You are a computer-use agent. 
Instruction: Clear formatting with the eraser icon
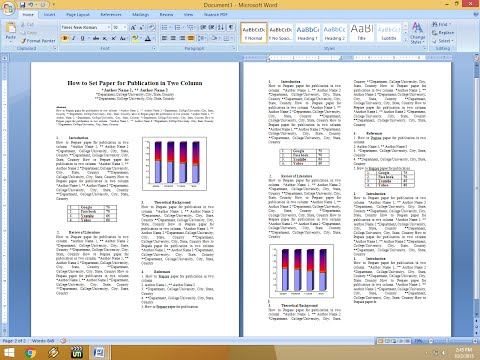tap(152, 27)
